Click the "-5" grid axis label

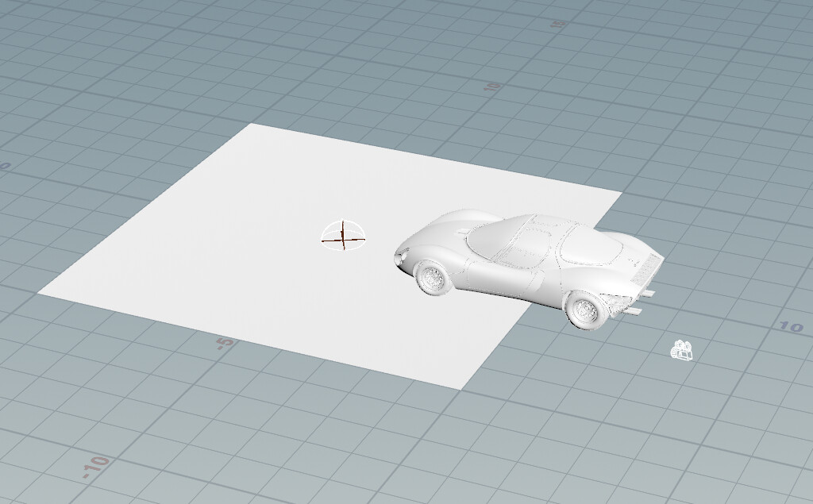tap(224, 343)
